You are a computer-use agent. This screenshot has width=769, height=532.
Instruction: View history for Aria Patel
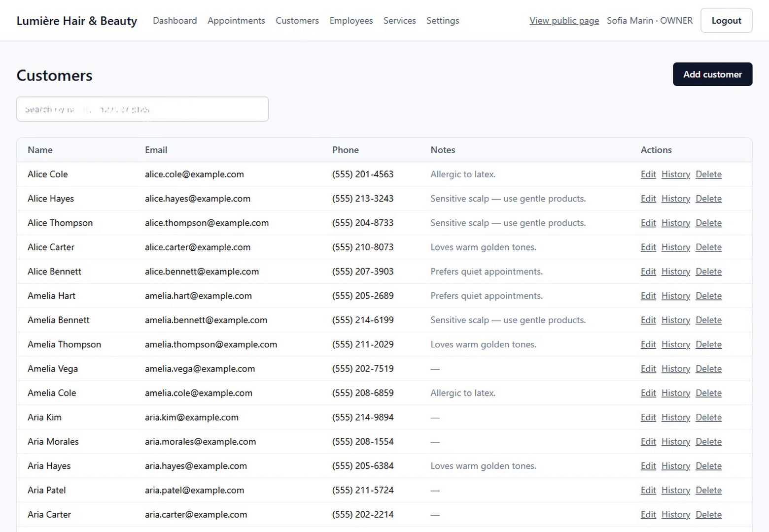pos(675,490)
